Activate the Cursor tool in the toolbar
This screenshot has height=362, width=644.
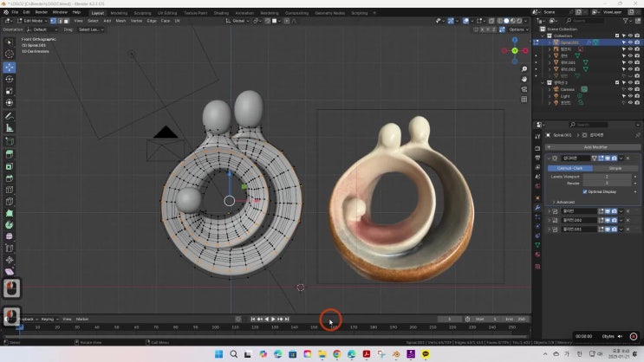[x=10, y=54]
